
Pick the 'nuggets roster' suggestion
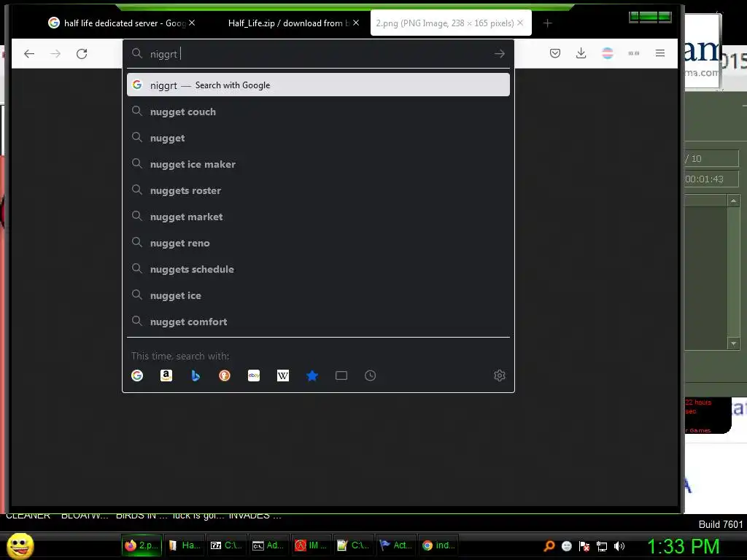318,190
